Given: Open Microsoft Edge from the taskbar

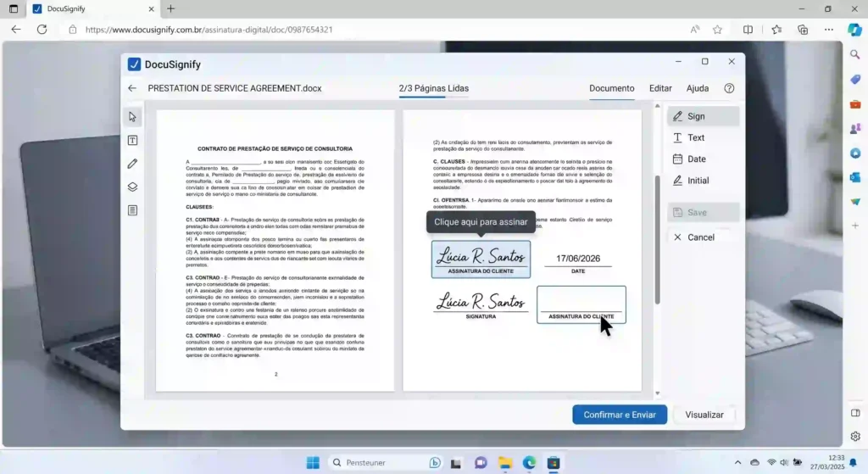Looking at the screenshot, I should tap(529, 463).
